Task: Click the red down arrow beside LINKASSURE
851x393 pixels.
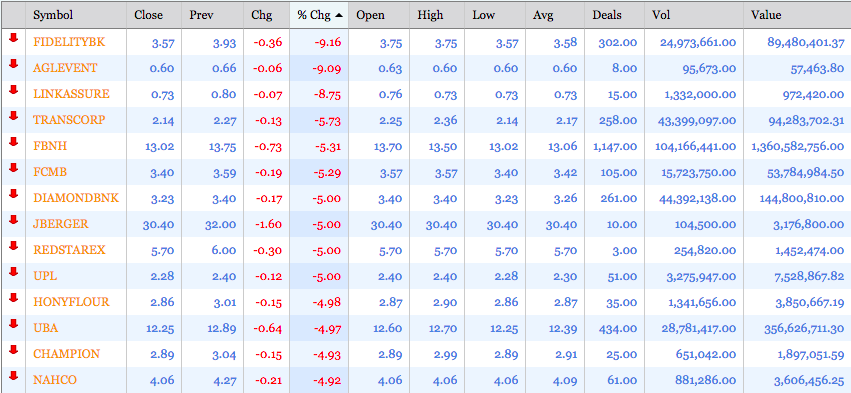Action: tap(14, 90)
